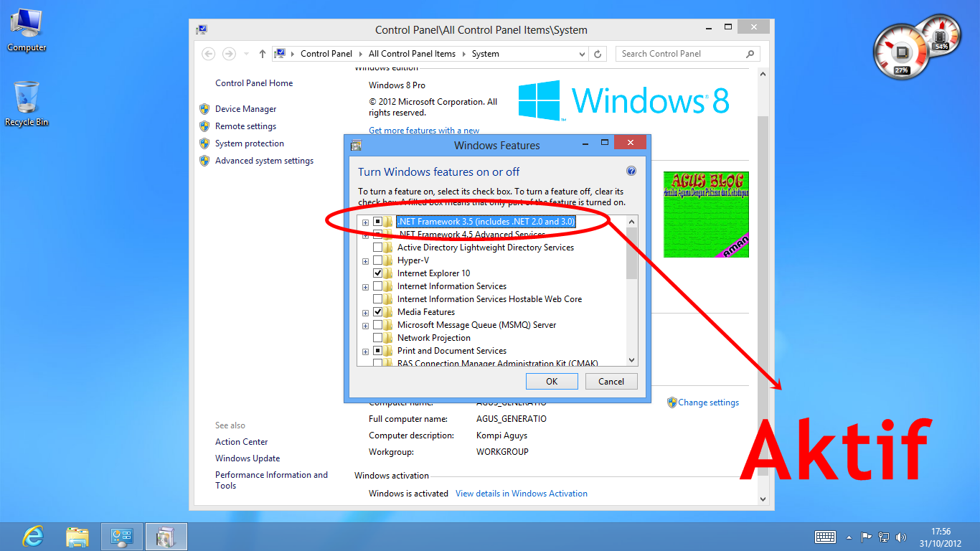Expand the .NET Framework 3.5 node
This screenshot has height=551, width=980.
click(366, 222)
